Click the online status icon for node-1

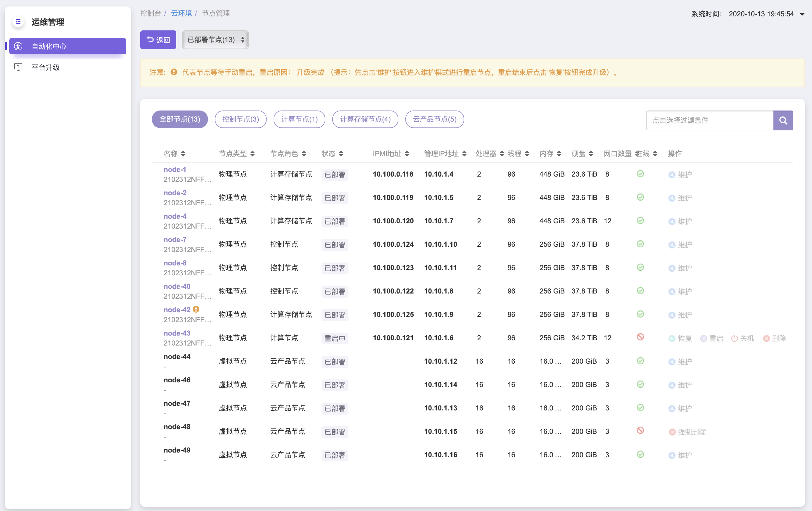(x=640, y=174)
